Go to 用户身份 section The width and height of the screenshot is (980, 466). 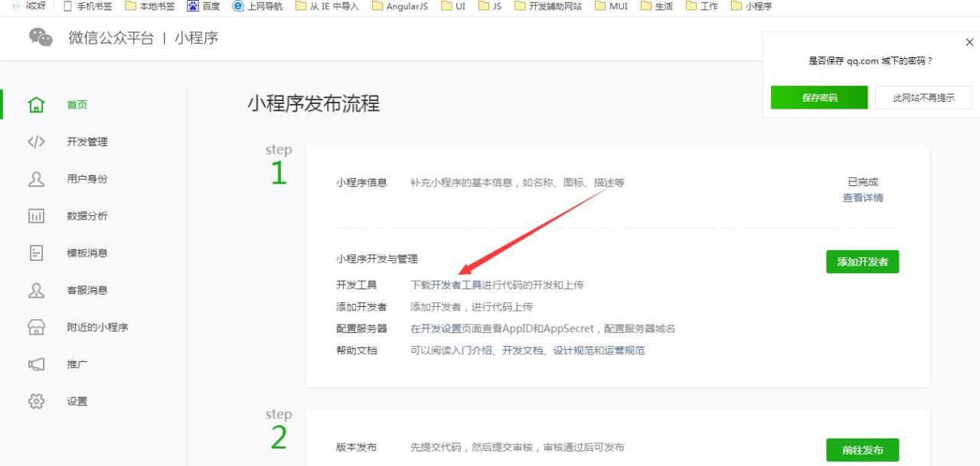click(87, 179)
